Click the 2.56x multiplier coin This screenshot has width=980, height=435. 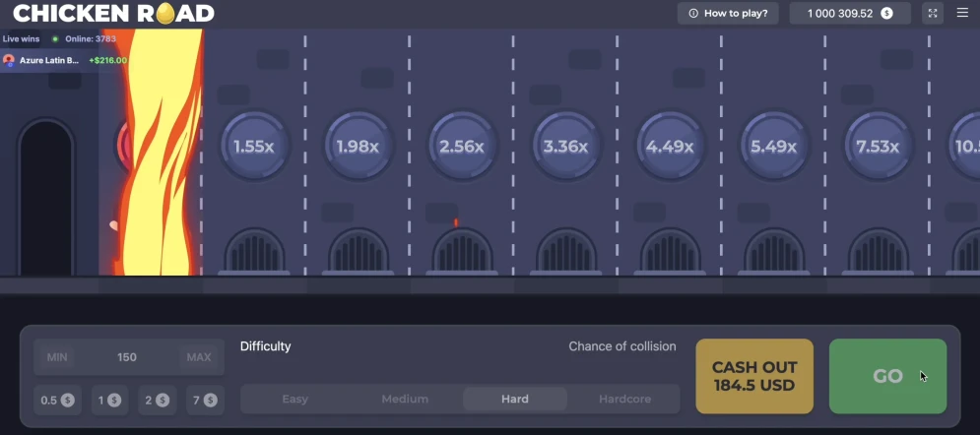462,146
